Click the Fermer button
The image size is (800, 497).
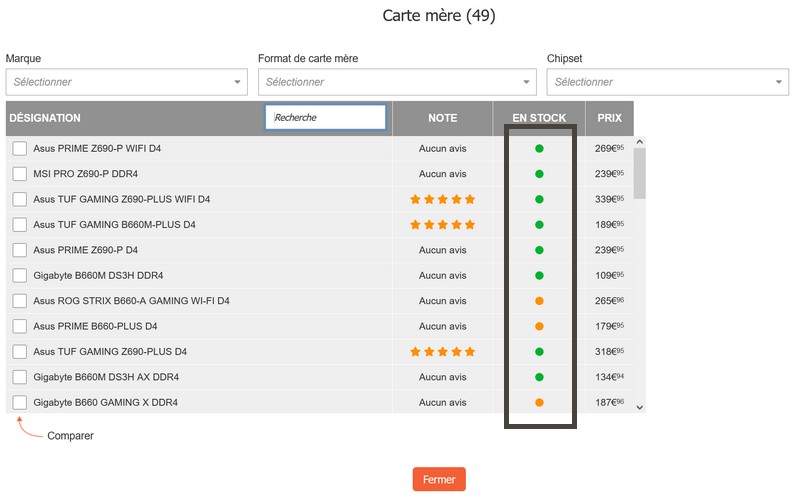439,479
